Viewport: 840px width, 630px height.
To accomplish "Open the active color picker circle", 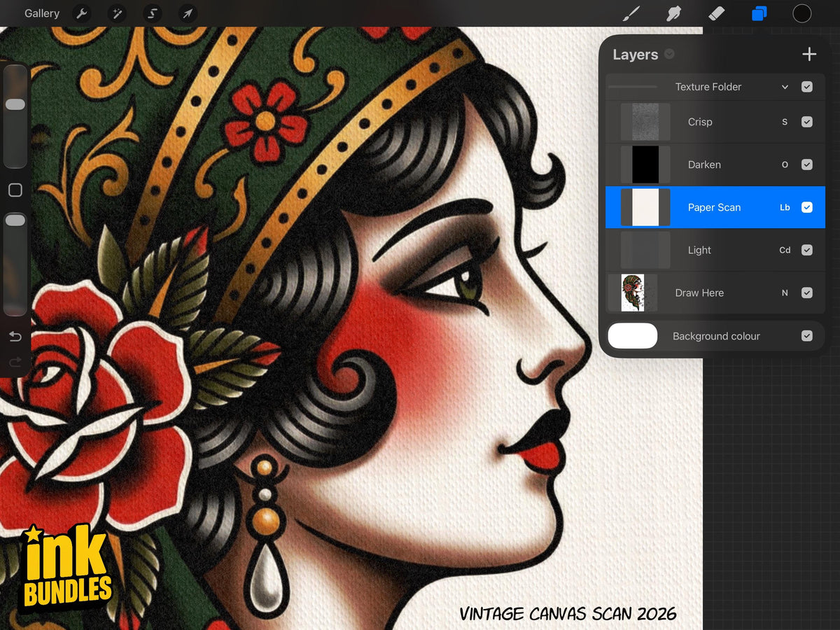I will coord(801,13).
